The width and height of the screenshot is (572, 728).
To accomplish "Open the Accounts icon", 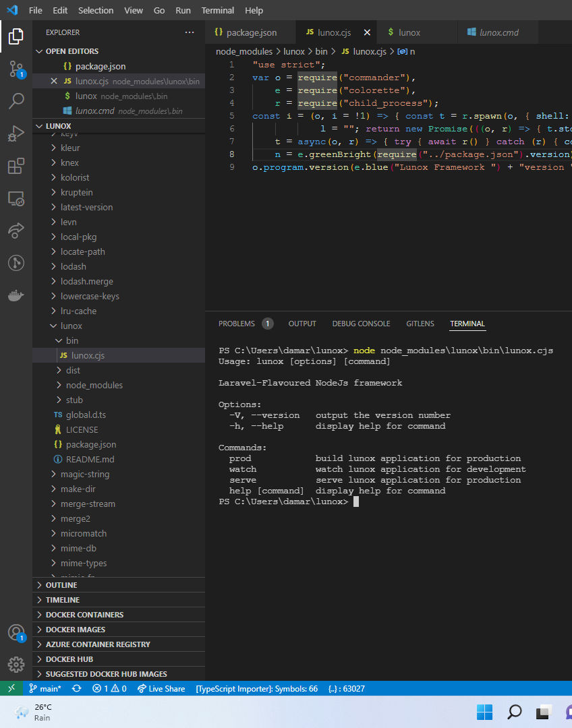I will 16,632.
